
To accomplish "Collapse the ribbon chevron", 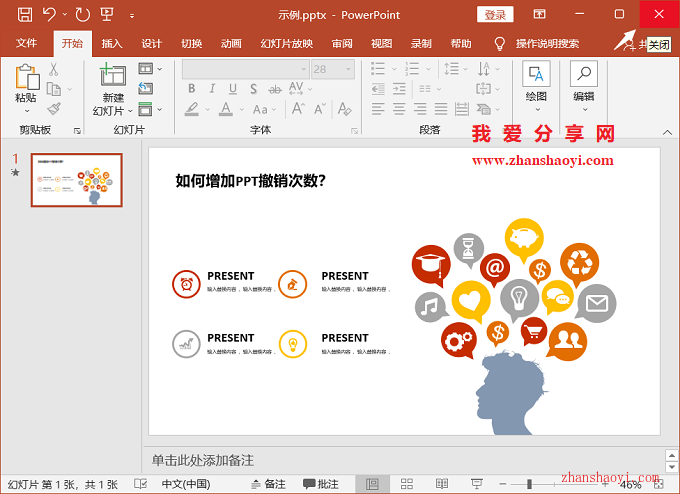I will (667, 132).
